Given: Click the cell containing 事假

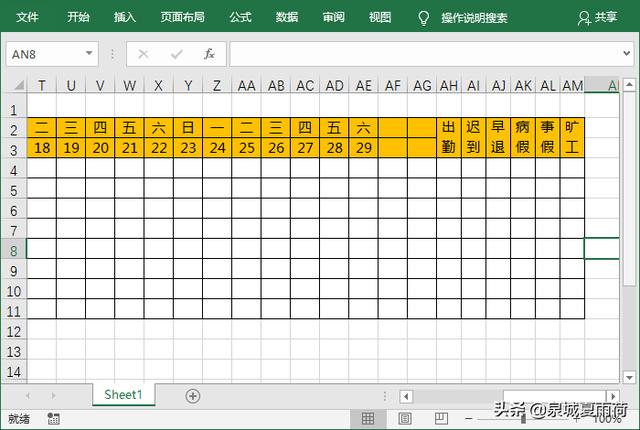Looking at the screenshot, I should click(548, 137).
